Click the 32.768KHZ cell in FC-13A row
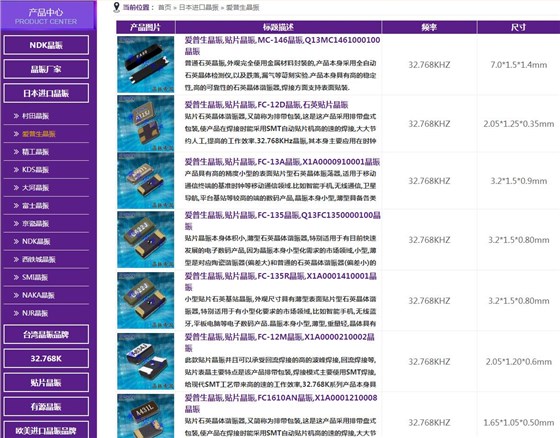Screen dimensions: 560x438 [x=429, y=181]
